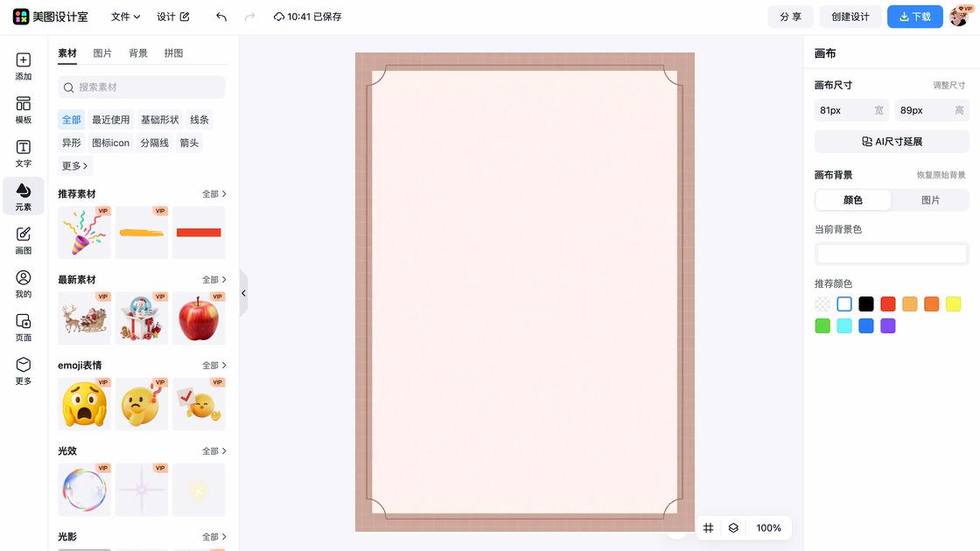
Task: Switch to the 背景 tab in assets panel
Action: [x=137, y=52]
